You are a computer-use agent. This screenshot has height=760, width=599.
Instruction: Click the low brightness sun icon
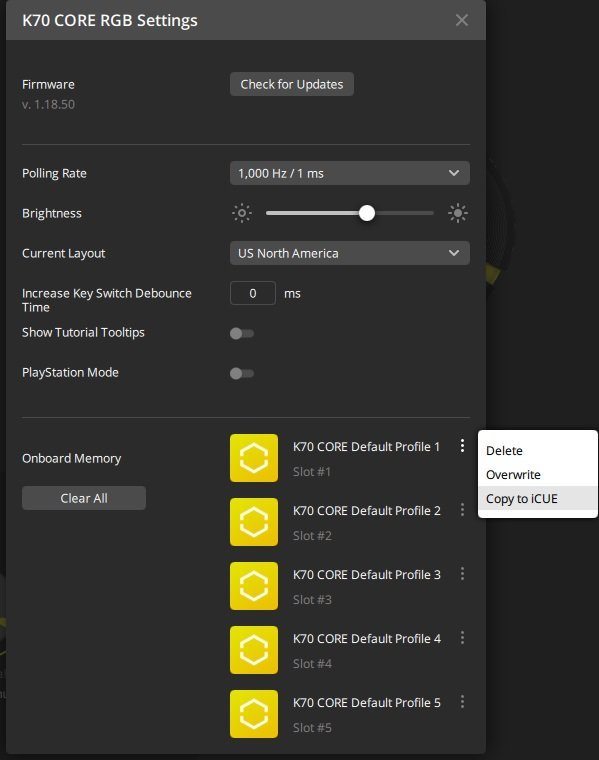(x=242, y=213)
